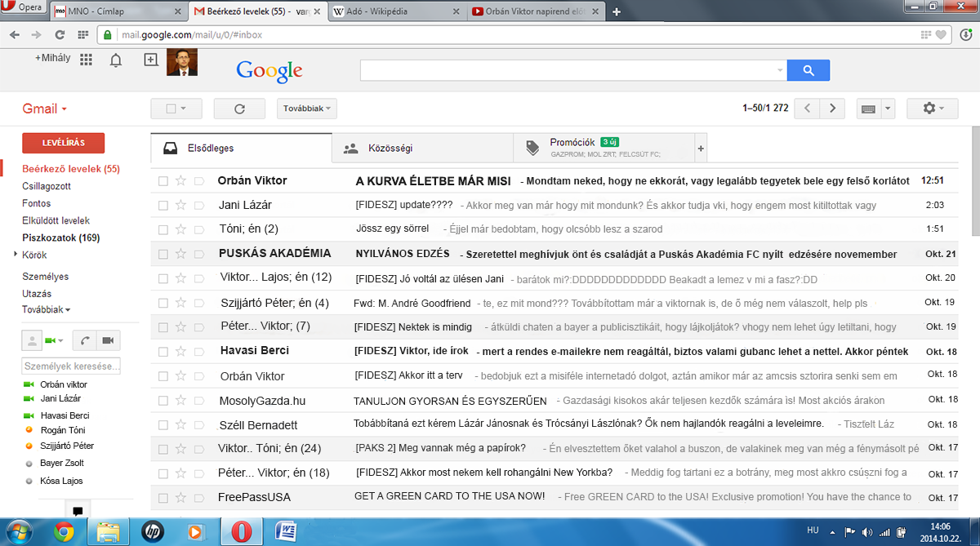
Task: Open the Továbbiak toolbar dropdown
Action: click(x=306, y=108)
